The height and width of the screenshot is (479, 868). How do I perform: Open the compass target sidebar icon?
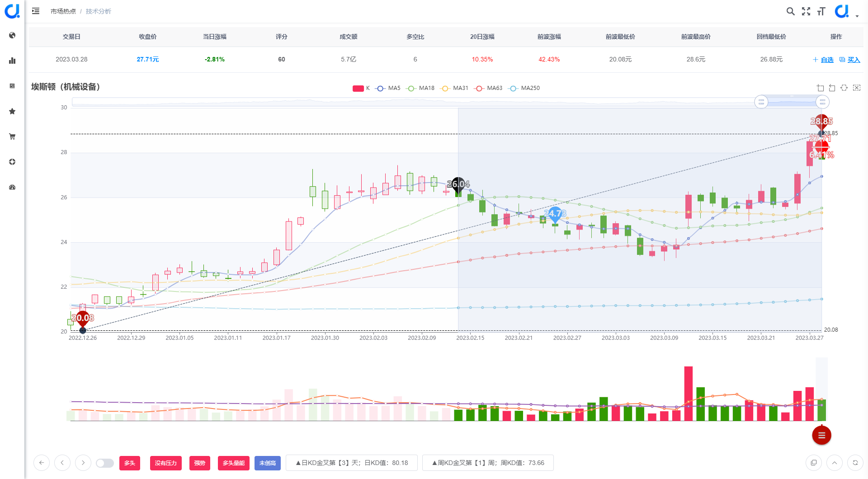12,162
